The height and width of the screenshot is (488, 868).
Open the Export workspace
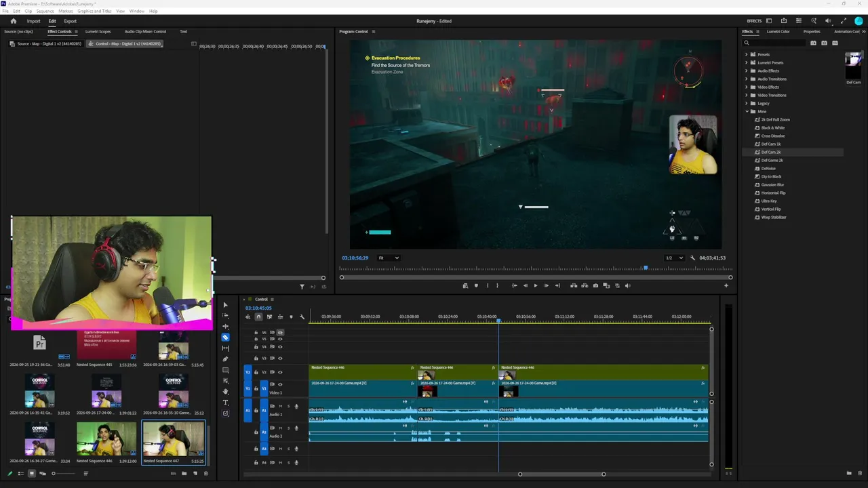pos(71,21)
